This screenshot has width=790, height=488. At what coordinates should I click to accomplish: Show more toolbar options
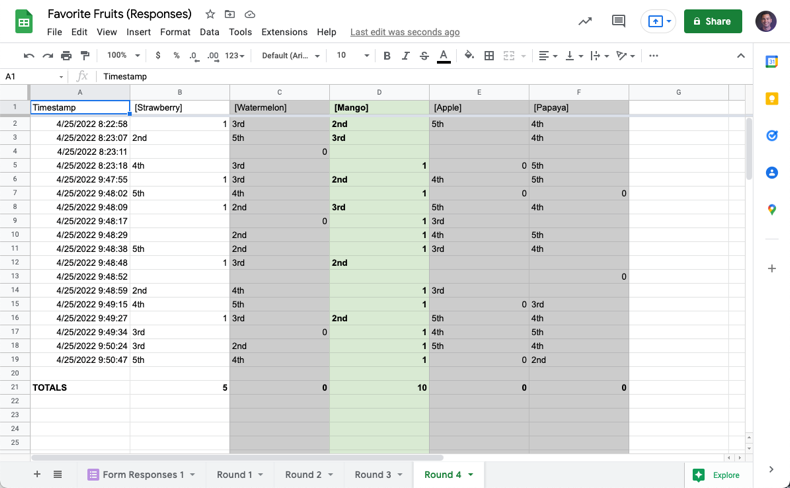click(653, 56)
